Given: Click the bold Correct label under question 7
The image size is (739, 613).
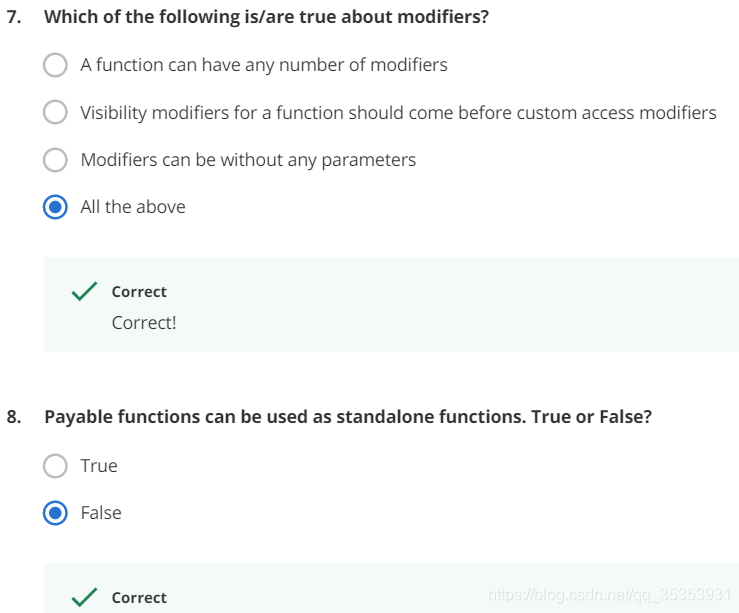Looking at the screenshot, I should 139,292.
